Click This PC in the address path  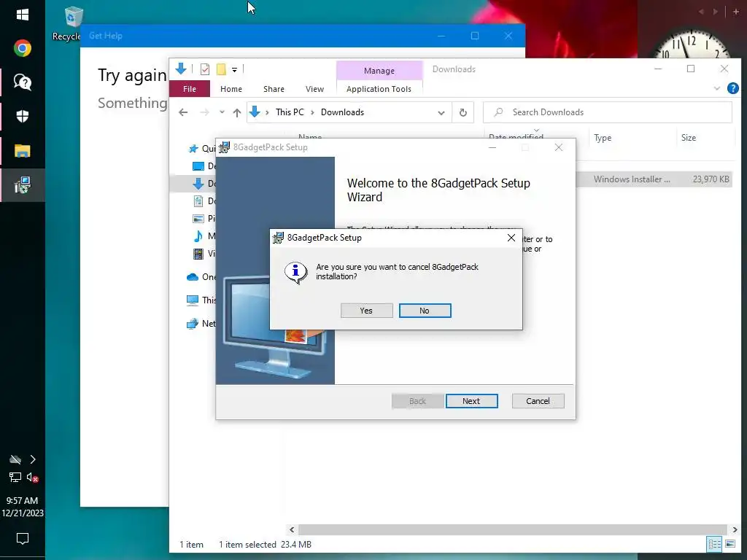(290, 112)
